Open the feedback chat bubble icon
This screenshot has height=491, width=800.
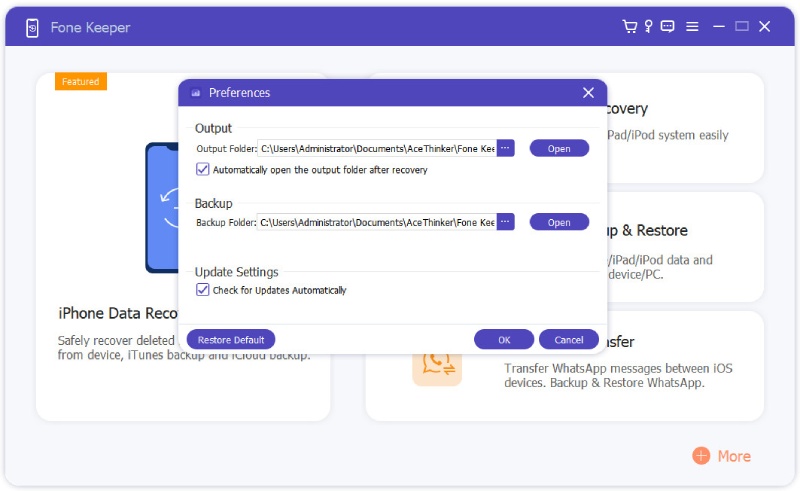point(667,27)
